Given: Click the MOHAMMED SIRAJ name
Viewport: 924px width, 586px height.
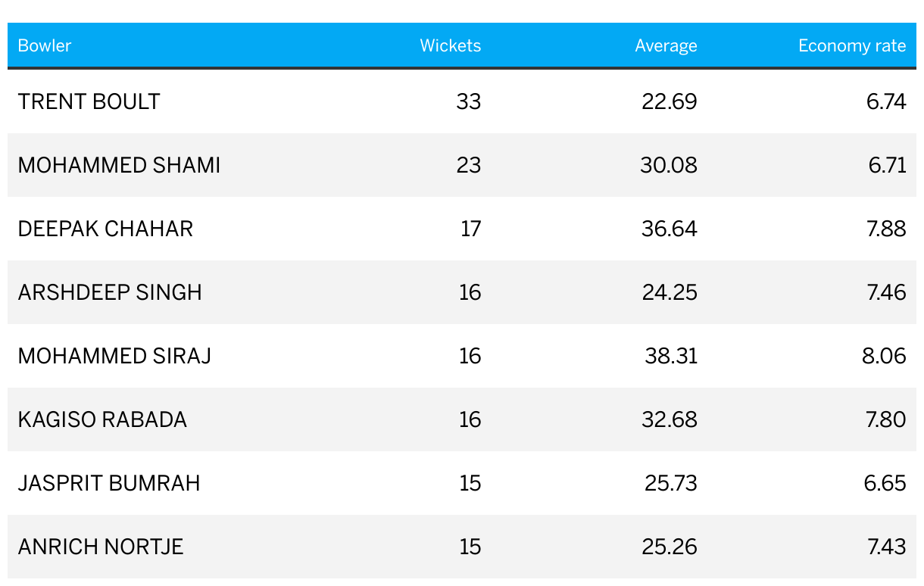Looking at the screenshot, I should point(114,356).
